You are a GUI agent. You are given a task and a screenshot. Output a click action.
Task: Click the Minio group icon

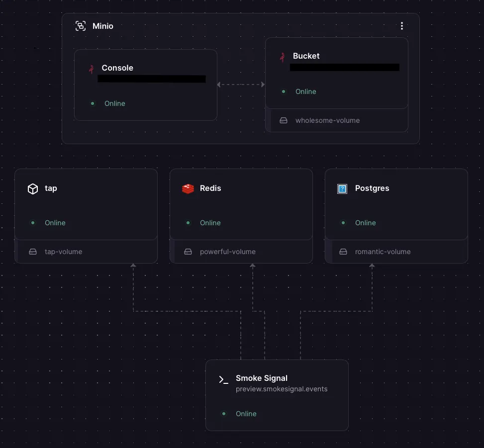click(x=80, y=26)
